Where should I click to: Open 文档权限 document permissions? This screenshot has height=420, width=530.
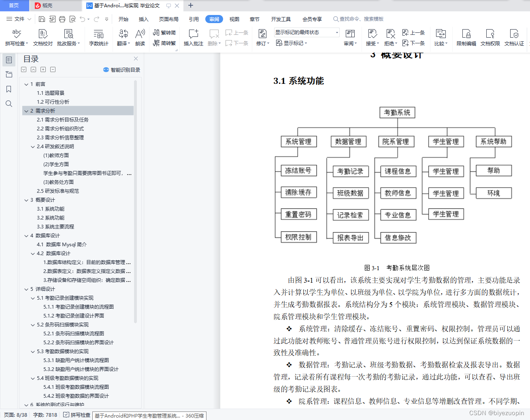click(490, 37)
